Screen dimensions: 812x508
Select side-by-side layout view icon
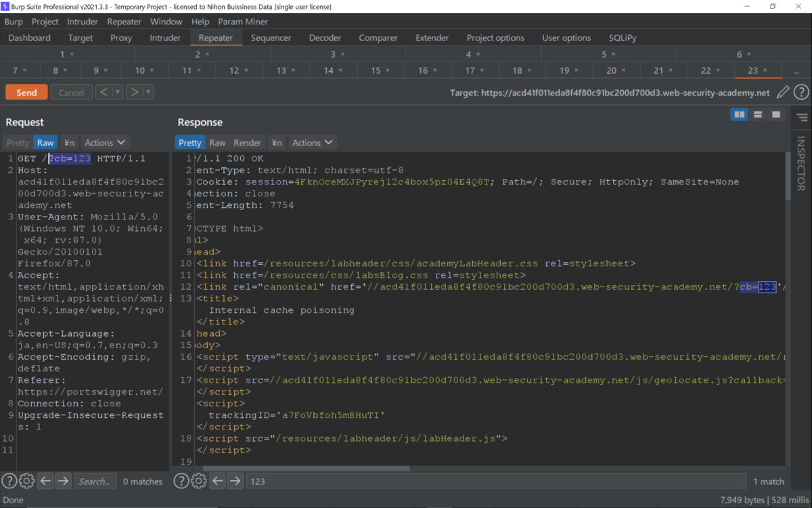point(740,114)
